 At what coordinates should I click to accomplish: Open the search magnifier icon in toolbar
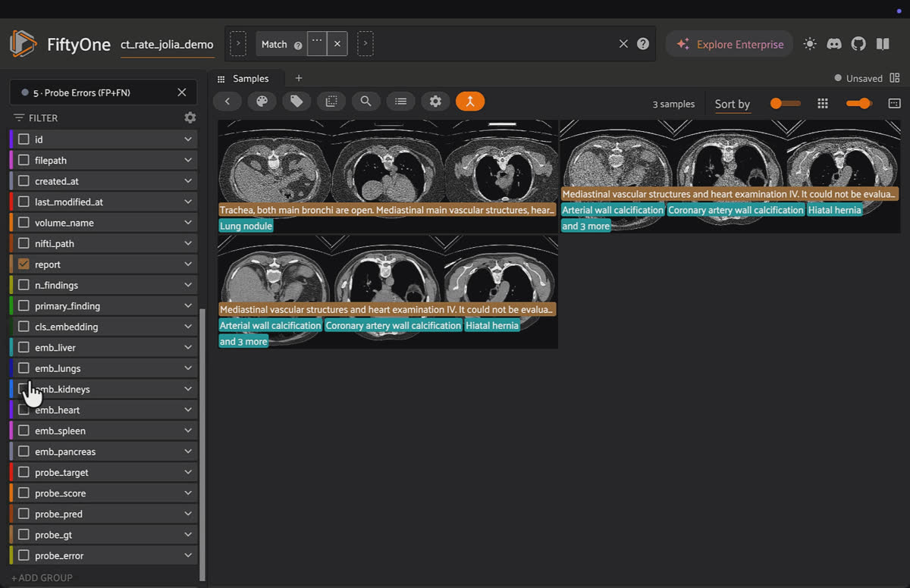pyautogui.click(x=366, y=102)
